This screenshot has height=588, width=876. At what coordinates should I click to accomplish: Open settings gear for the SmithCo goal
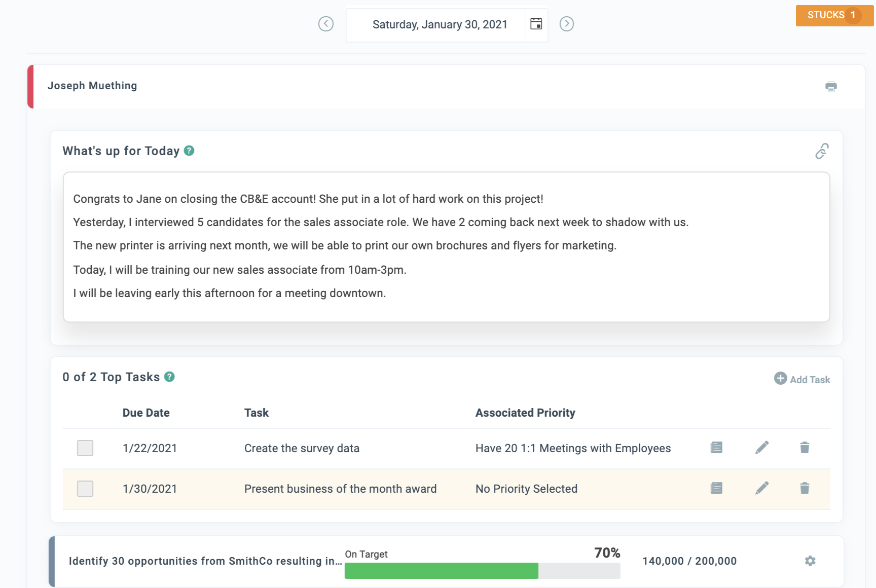[x=810, y=561]
